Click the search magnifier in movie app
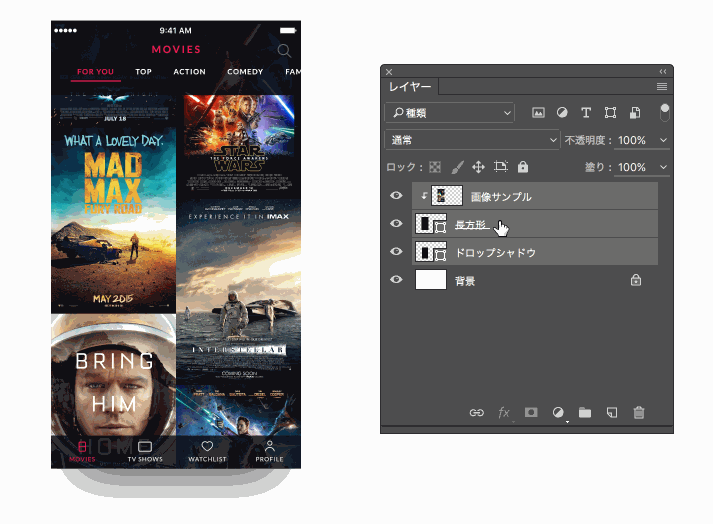The image size is (713, 524). [x=284, y=50]
